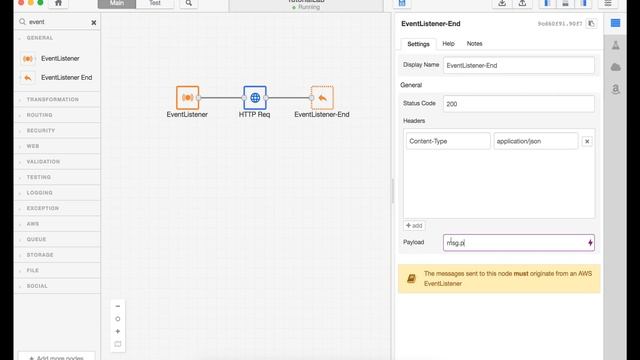Open the testing flask icon in right sidebar
The image size is (640, 360).
[x=616, y=45]
